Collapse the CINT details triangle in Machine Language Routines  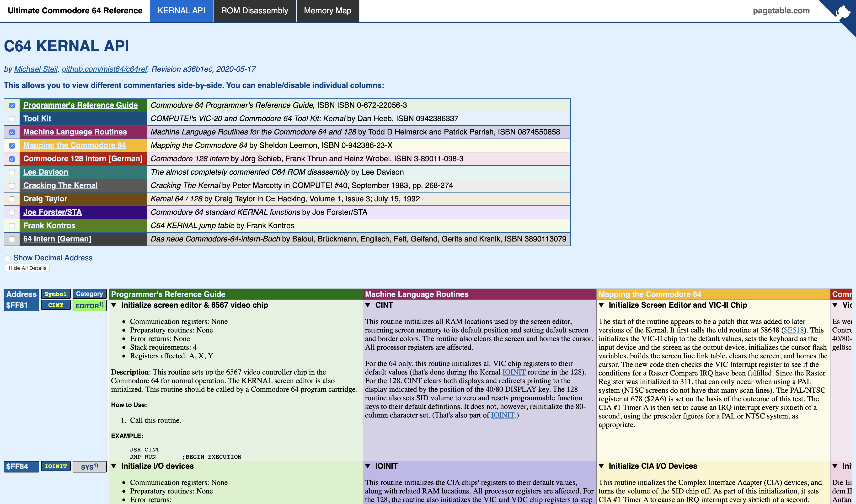coord(368,305)
